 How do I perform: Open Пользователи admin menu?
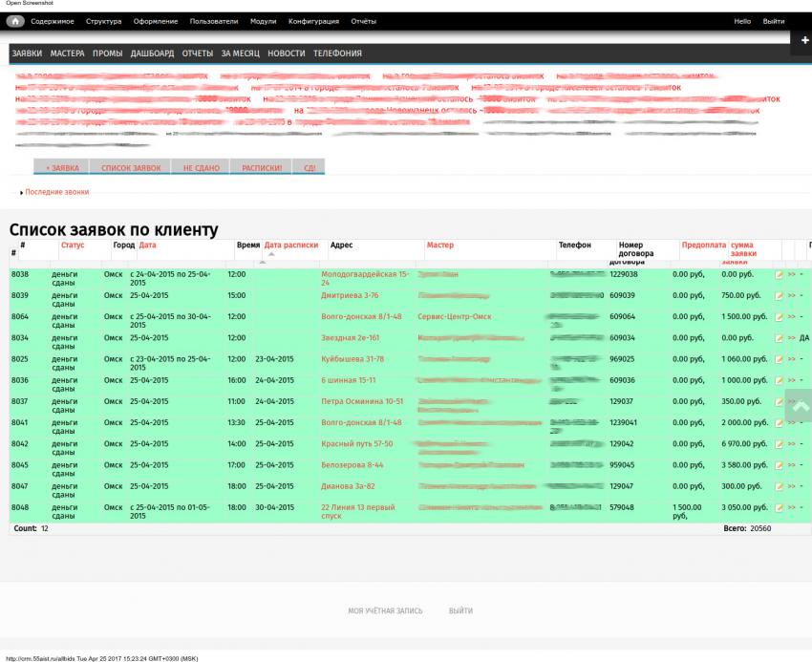(214, 21)
